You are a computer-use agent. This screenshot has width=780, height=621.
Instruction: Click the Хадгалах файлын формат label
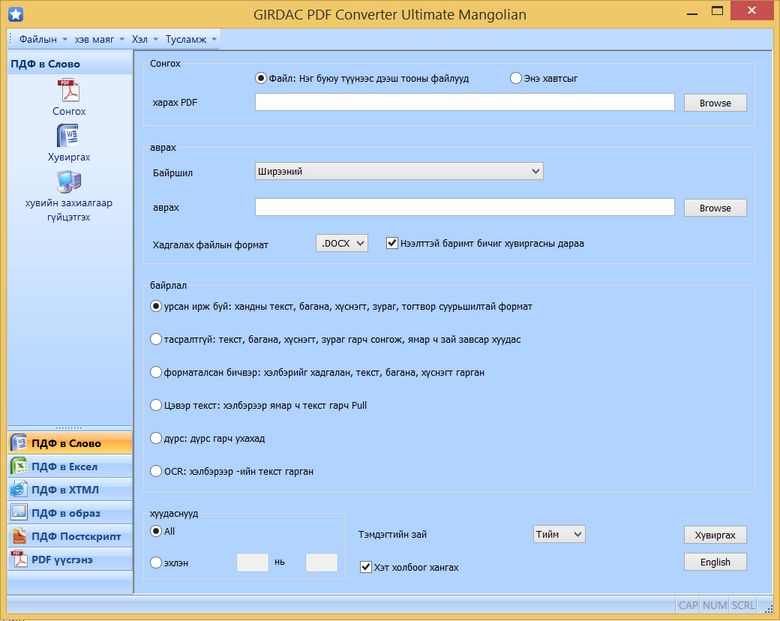coord(210,244)
